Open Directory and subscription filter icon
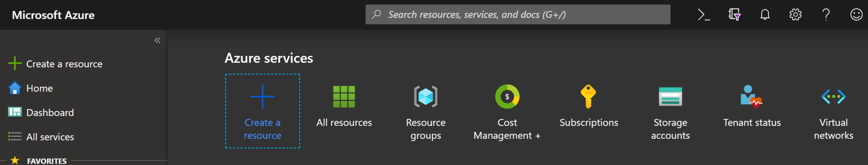This screenshot has height=165, width=868. 734,15
